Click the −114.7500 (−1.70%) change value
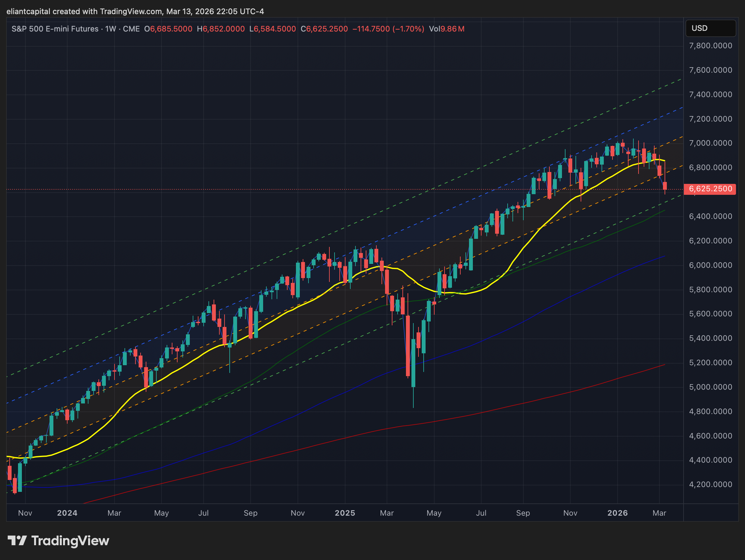The image size is (745, 560). 388,29
